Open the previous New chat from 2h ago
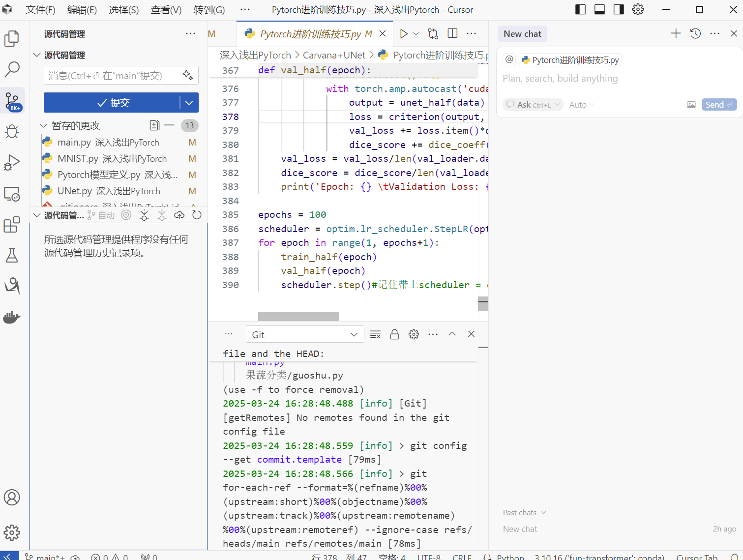Viewport: 743px width, 560px height. pyautogui.click(x=619, y=529)
